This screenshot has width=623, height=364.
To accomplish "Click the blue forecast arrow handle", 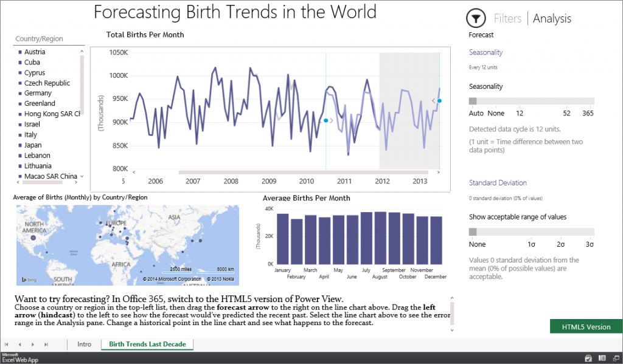I will point(439,101).
